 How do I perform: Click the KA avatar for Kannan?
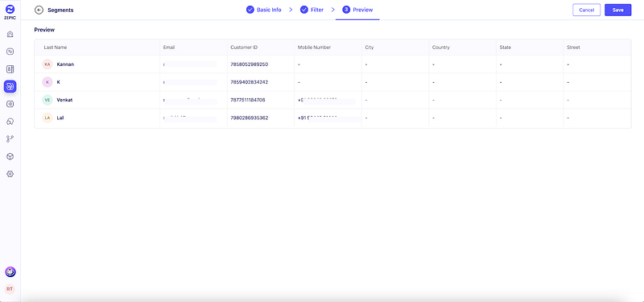[47, 64]
